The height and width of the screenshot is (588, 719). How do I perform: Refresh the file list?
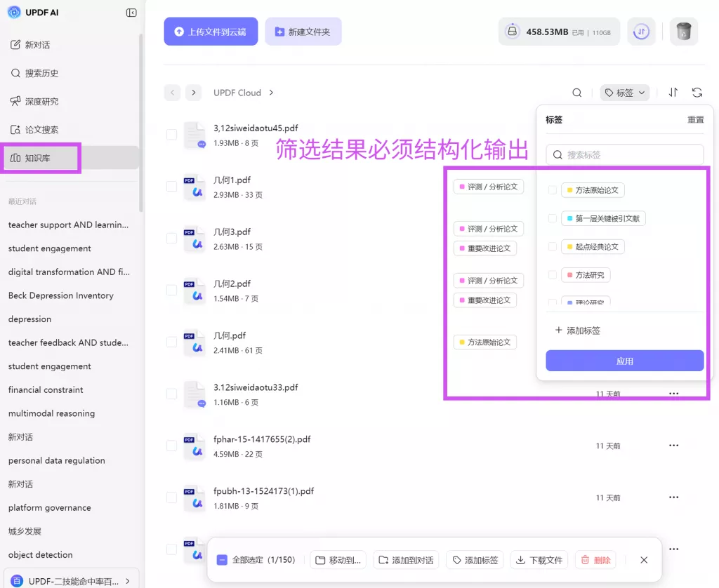pos(697,93)
